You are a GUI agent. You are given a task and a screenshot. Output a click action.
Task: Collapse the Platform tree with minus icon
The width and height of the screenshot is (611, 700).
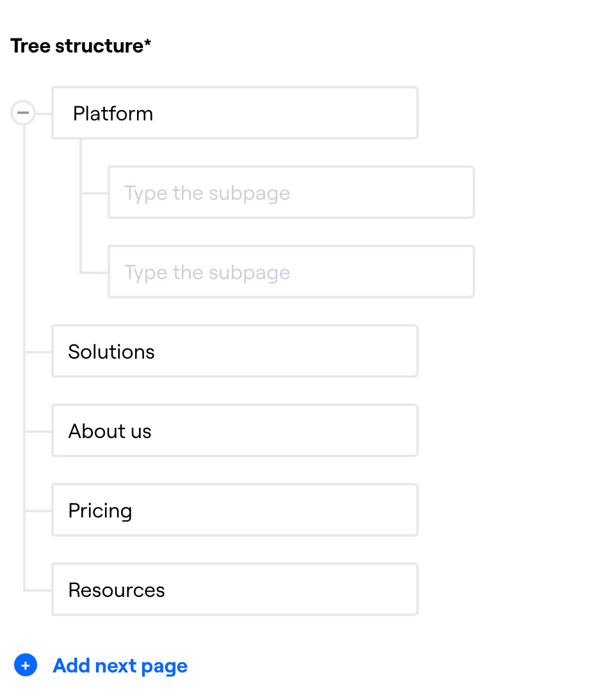tap(23, 113)
